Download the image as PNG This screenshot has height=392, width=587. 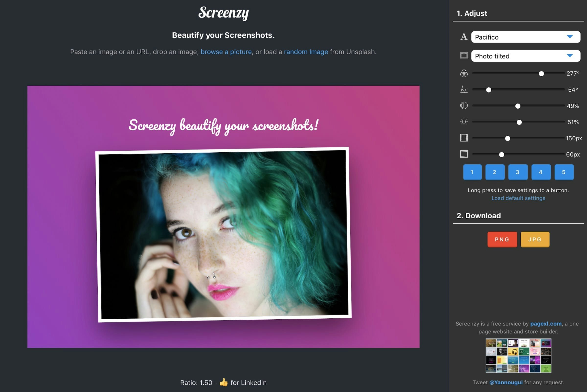[502, 239]
